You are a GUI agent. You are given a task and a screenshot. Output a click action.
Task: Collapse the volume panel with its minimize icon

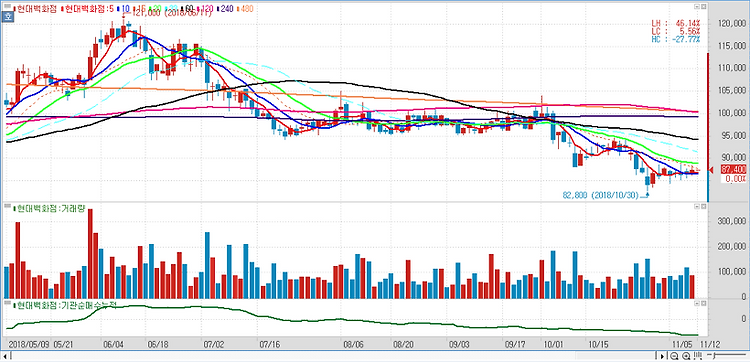[696, 207]
